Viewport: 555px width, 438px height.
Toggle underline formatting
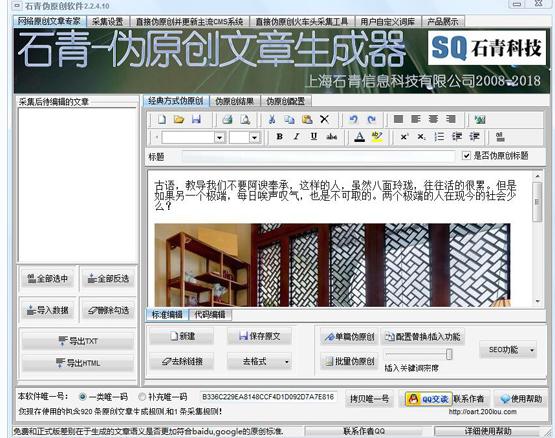(314, 136)
